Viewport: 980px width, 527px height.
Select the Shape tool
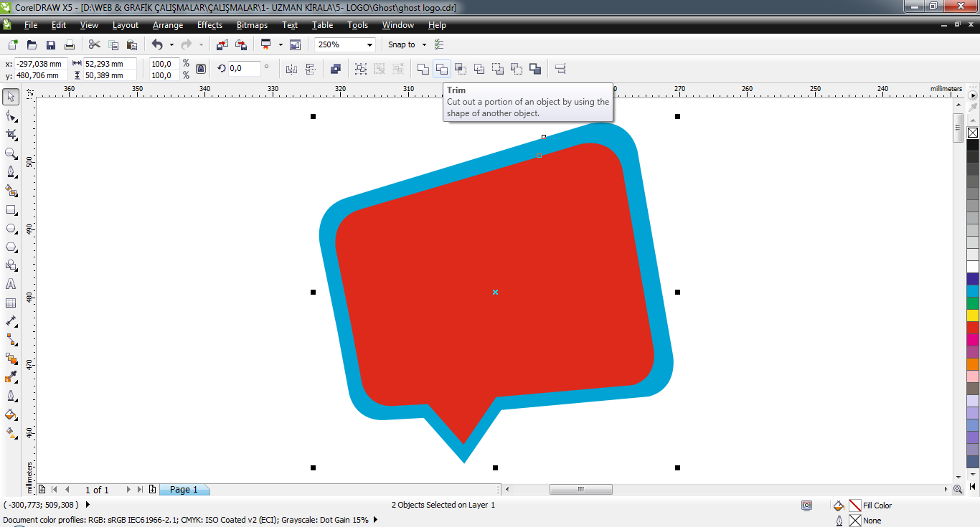pos(11,115)
